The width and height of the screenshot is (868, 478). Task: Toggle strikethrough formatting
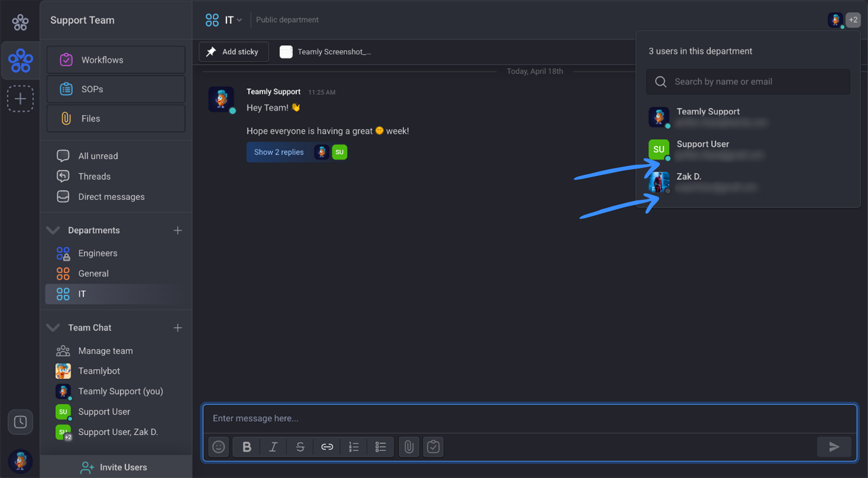tap(300, 447)
